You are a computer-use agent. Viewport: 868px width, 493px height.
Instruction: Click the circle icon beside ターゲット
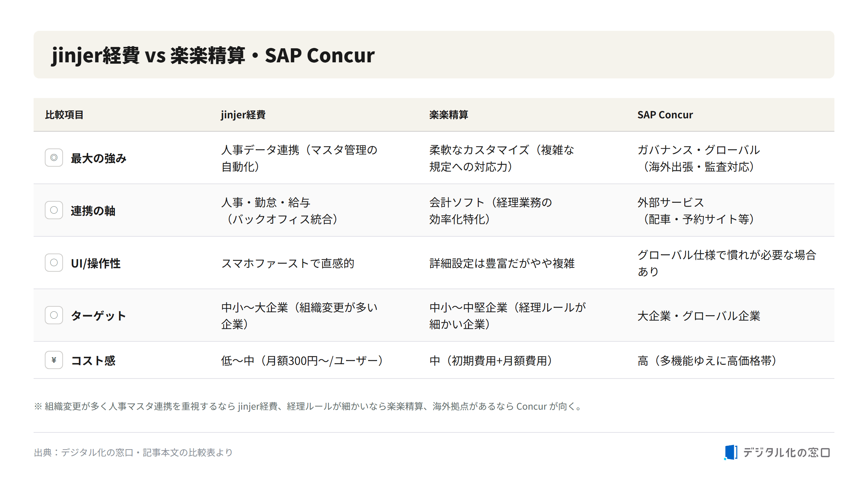pos(54,315)
